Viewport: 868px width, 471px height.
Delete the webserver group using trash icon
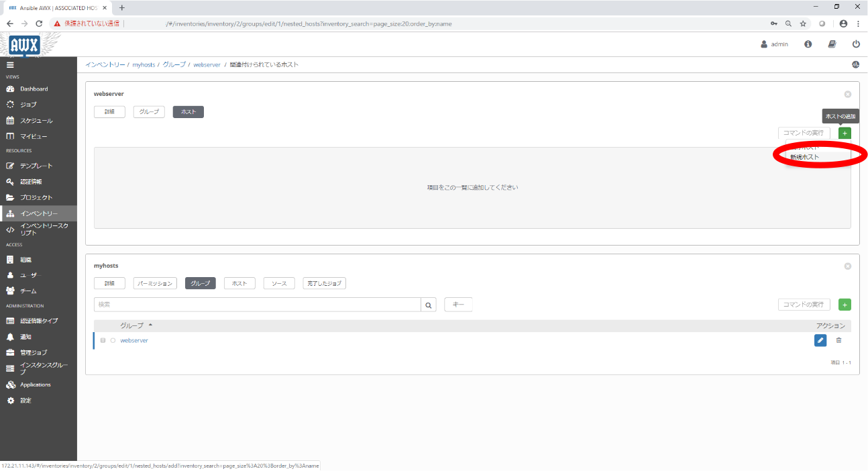pos(838,340)
